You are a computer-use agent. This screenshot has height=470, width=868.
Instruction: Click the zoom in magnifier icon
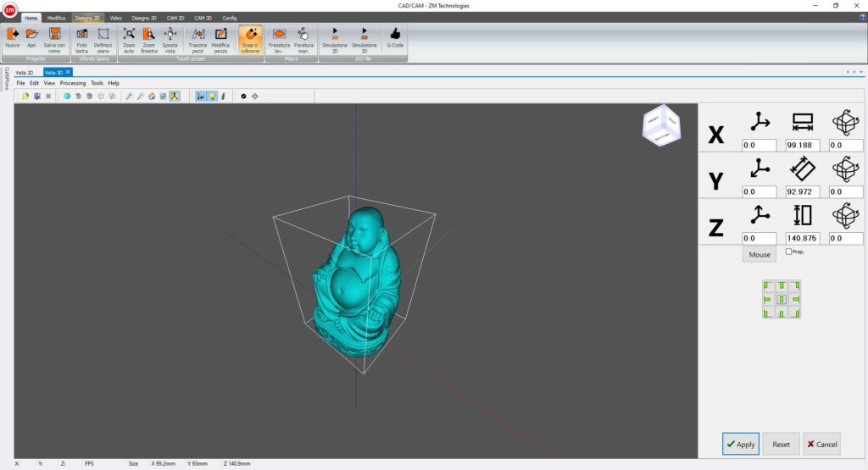tap(129, 97)
